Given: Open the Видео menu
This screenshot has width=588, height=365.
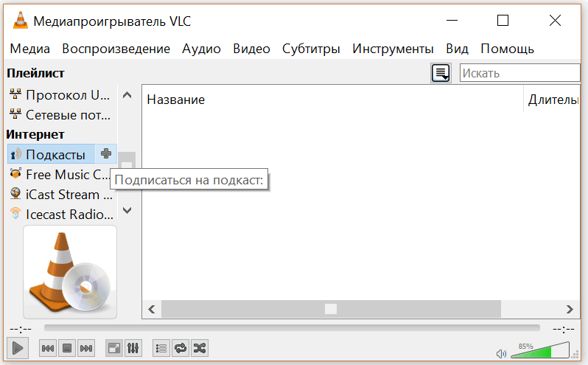Looking at the screenshot, I should (x=251, y=49).
